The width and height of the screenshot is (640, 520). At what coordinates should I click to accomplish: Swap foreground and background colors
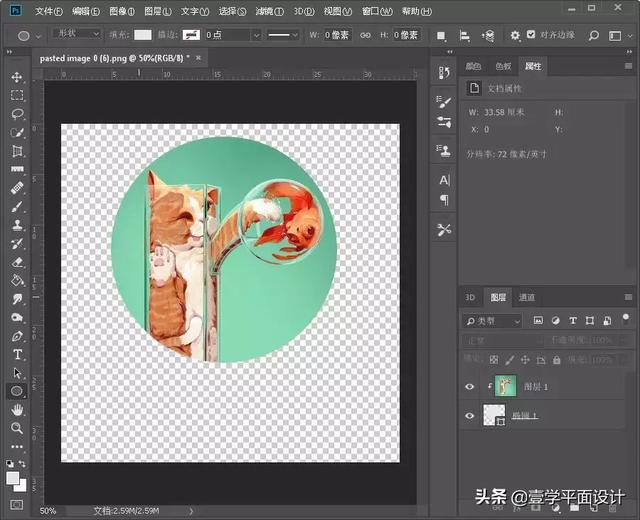22,464
